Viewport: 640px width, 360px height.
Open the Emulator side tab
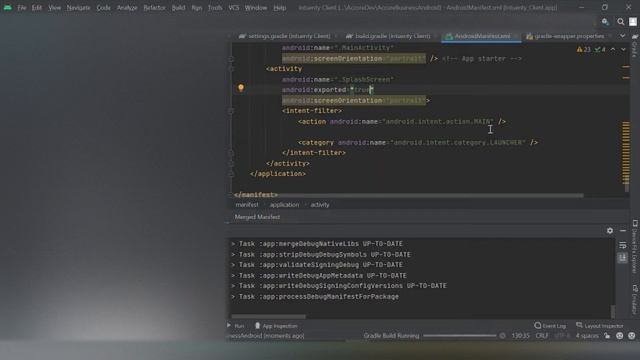point(635,300)
